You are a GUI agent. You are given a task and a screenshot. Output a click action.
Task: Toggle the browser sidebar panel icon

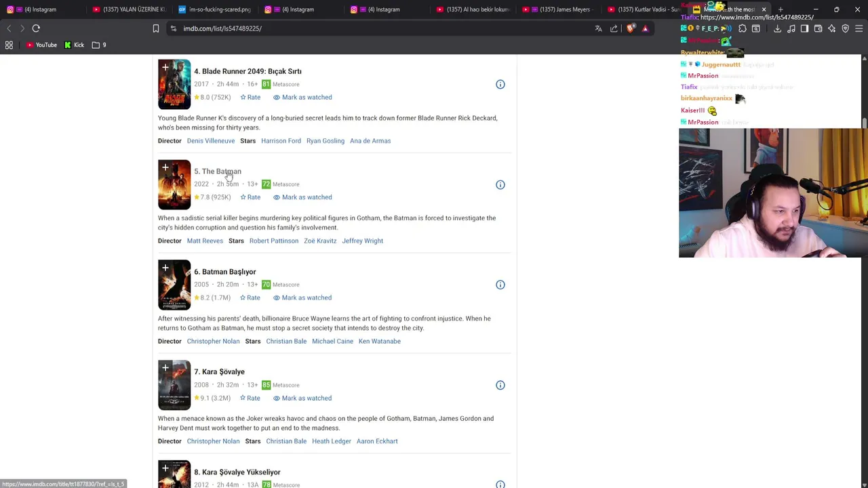click(x=804, y=28)
